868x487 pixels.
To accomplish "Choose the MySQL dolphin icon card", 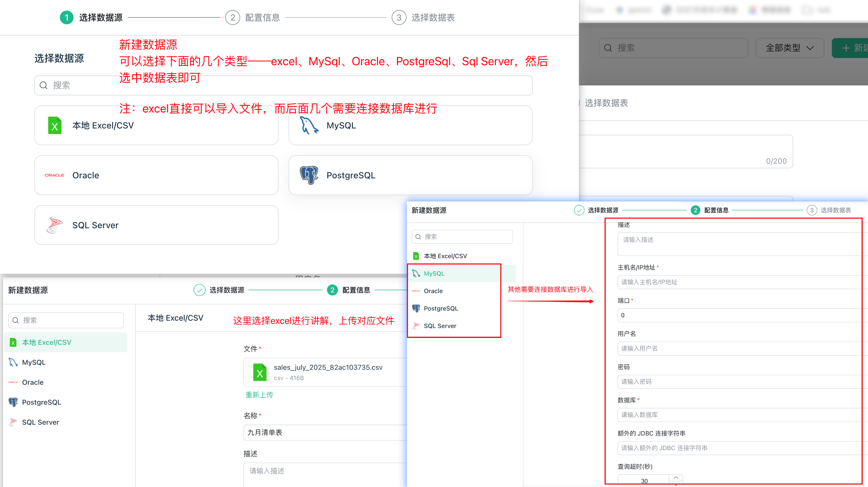I will (410, 125).
